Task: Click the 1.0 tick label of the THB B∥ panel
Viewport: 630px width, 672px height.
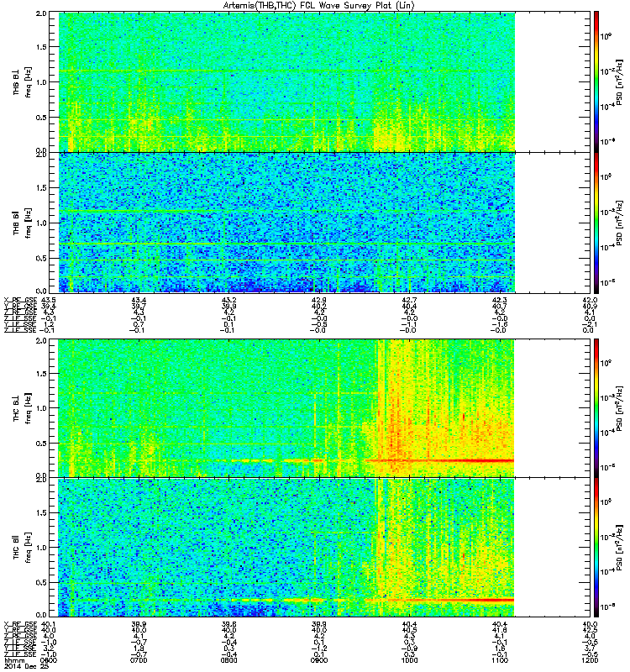Action: pos(41,223)
